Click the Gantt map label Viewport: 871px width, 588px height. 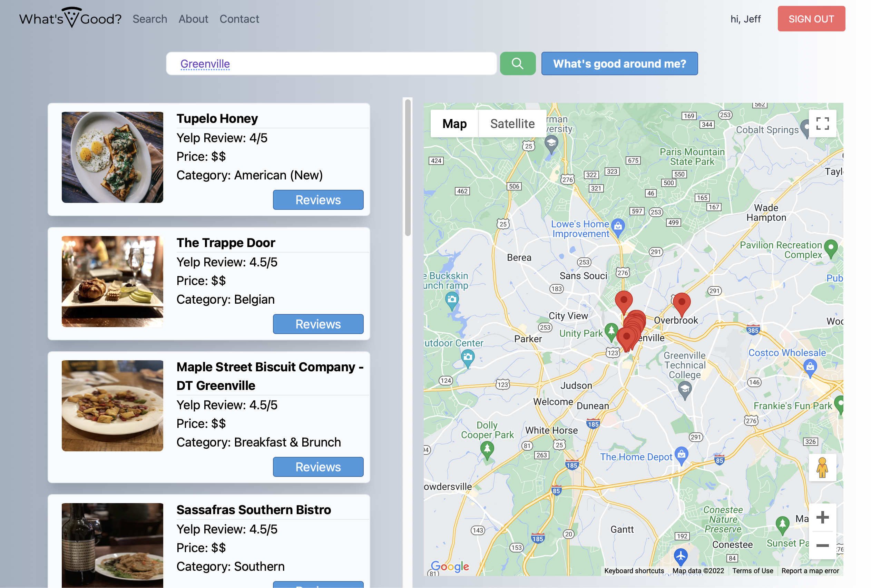pos(622,529)
